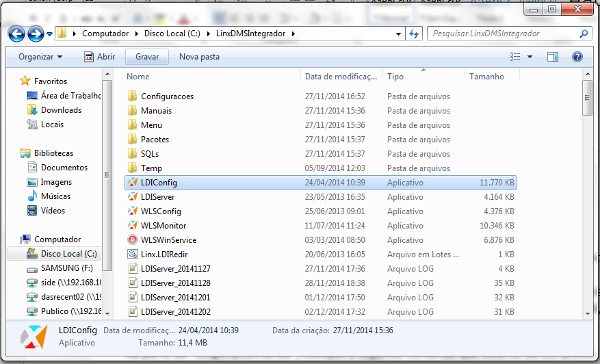The width and height of the screenshot is (600, 364).
Task: Select the WLSWinService application icon
Action: click(x=133, y=239)
